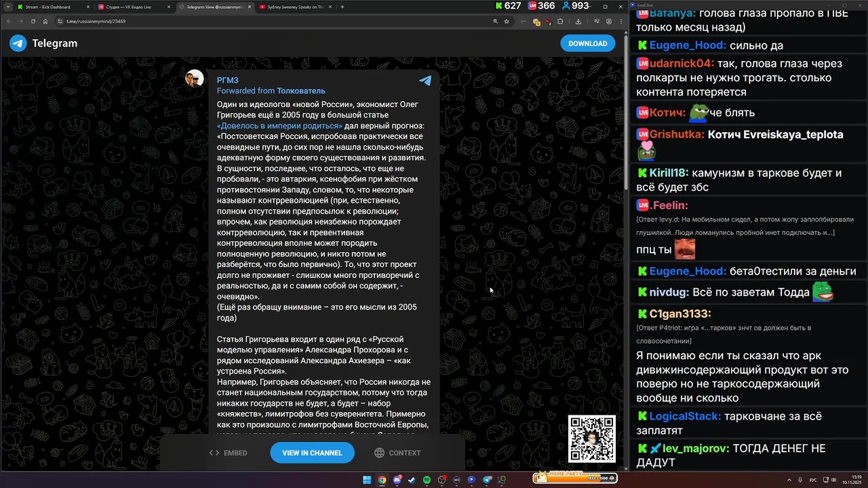Click the VIEW IN CHANNEL button

tap(312, 453)
